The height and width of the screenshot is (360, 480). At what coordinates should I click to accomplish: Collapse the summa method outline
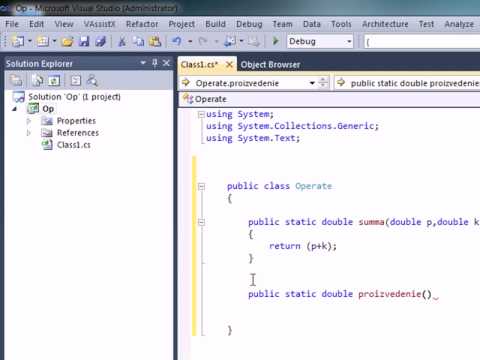[x=201, y=222]
